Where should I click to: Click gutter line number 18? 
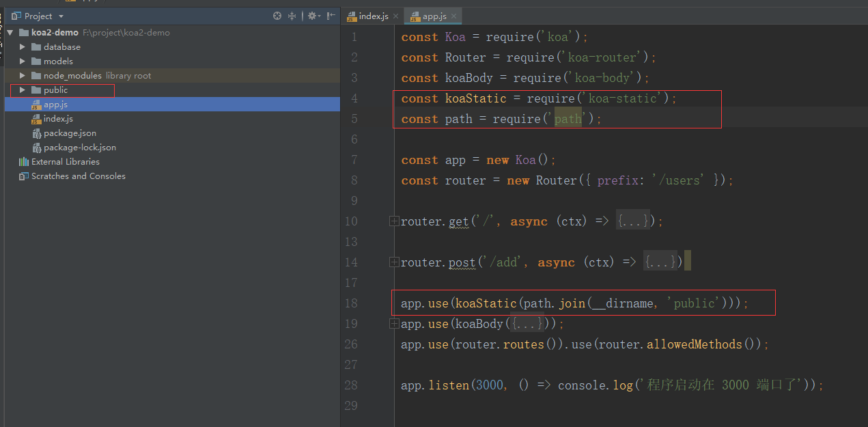[x=350, y=303]
